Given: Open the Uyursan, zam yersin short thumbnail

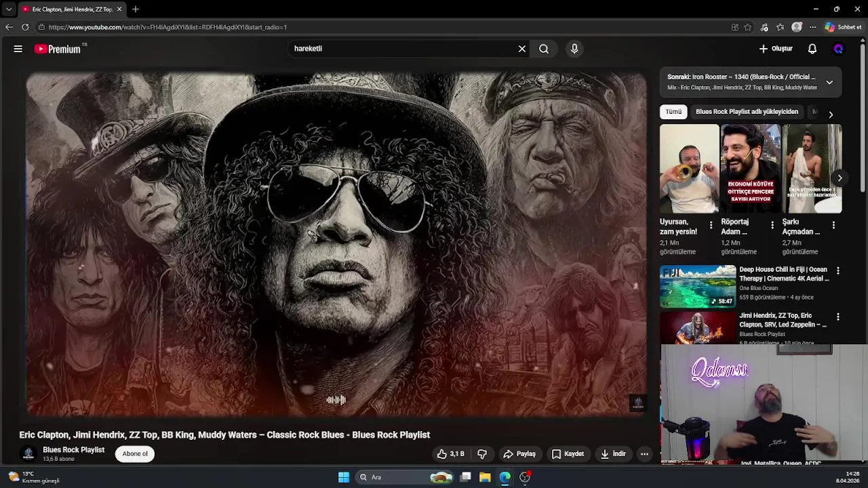Looking at the screenshot, I should pos(689,169).
